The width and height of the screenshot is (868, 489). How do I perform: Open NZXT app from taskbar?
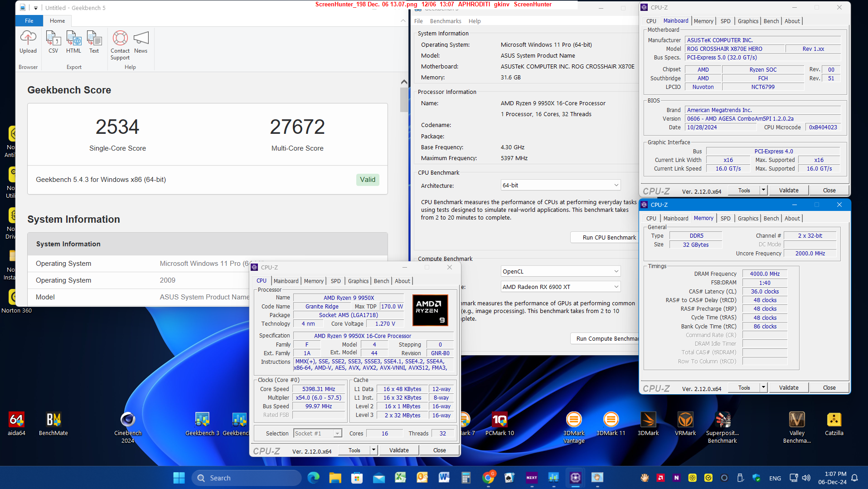[x=532, y=478]
